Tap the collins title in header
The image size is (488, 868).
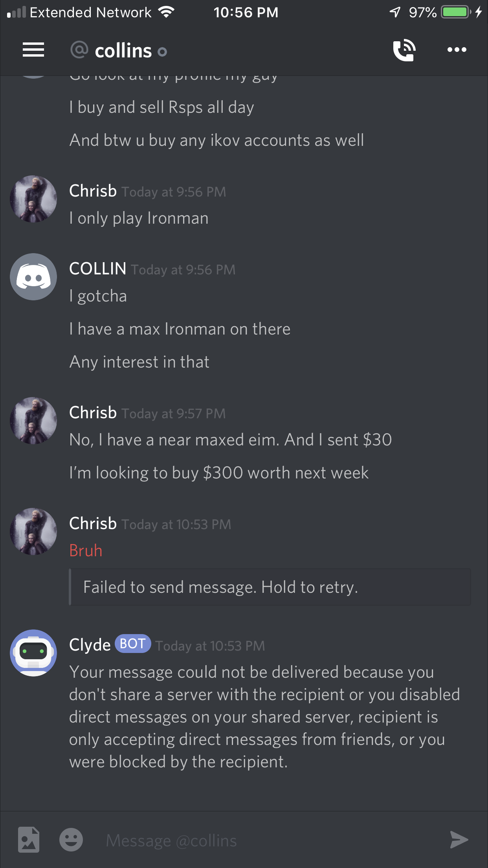point(123,51)
